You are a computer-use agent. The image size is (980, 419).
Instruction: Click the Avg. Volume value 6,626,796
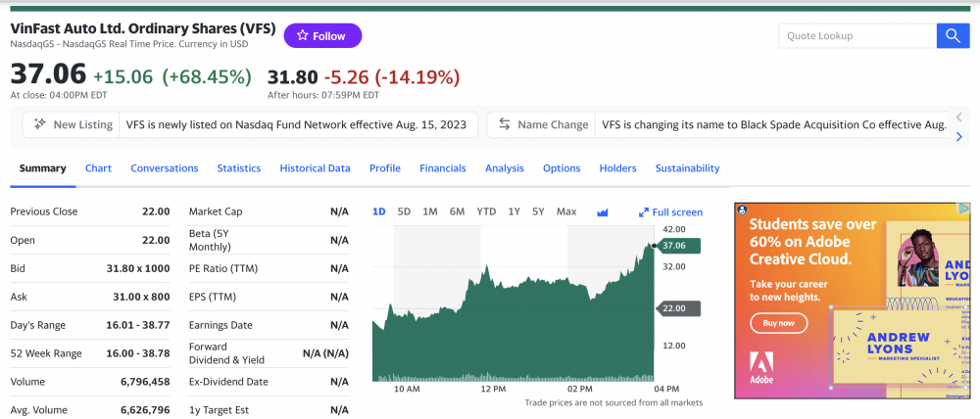click(145, 410)
